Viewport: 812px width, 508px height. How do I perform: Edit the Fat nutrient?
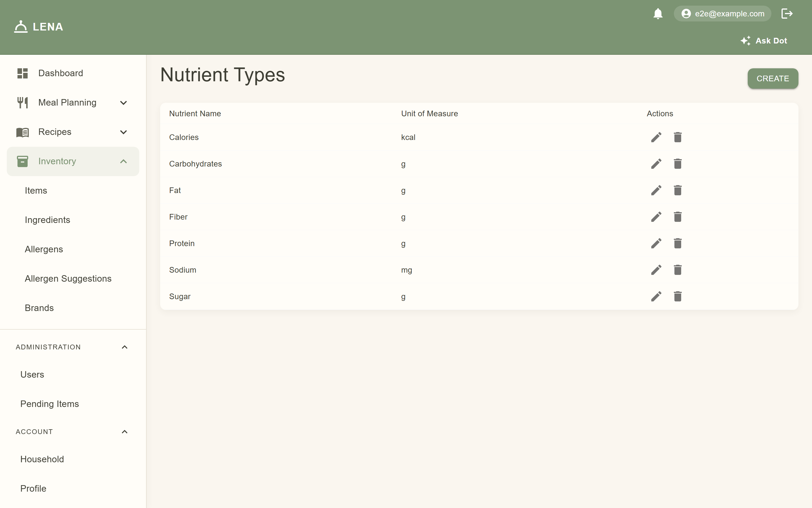click(x=656, y=190)
